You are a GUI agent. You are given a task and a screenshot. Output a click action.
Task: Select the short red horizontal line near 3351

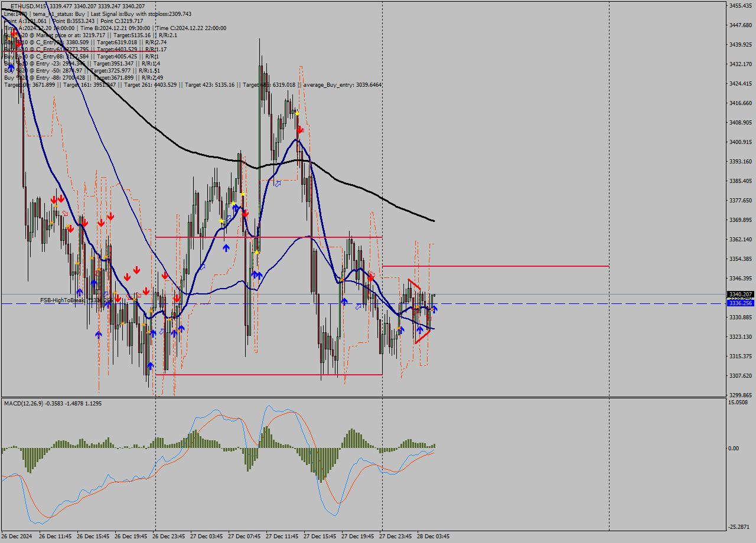495,266
